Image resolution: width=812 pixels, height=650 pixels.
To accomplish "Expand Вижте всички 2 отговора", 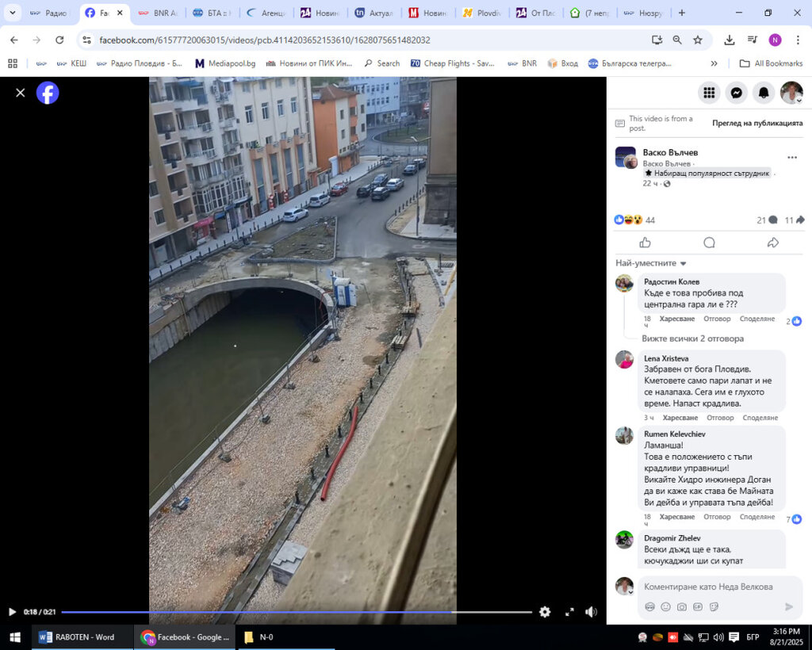I will pos(692,338).
